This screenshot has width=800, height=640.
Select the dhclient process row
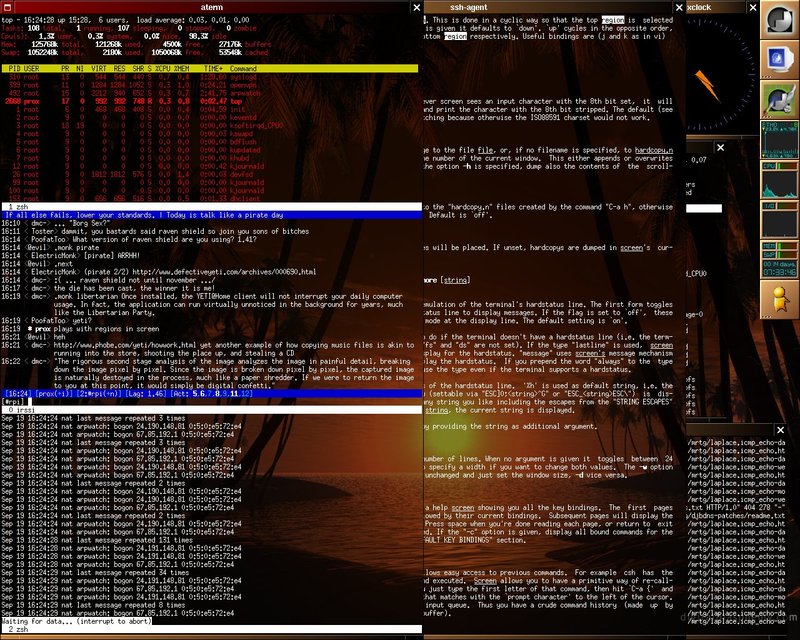133,199
